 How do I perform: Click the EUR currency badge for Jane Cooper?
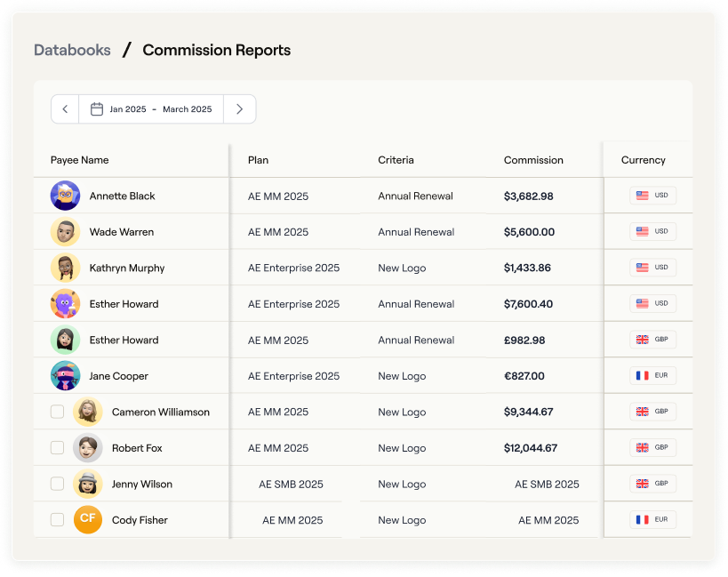[x=652, y=375]
